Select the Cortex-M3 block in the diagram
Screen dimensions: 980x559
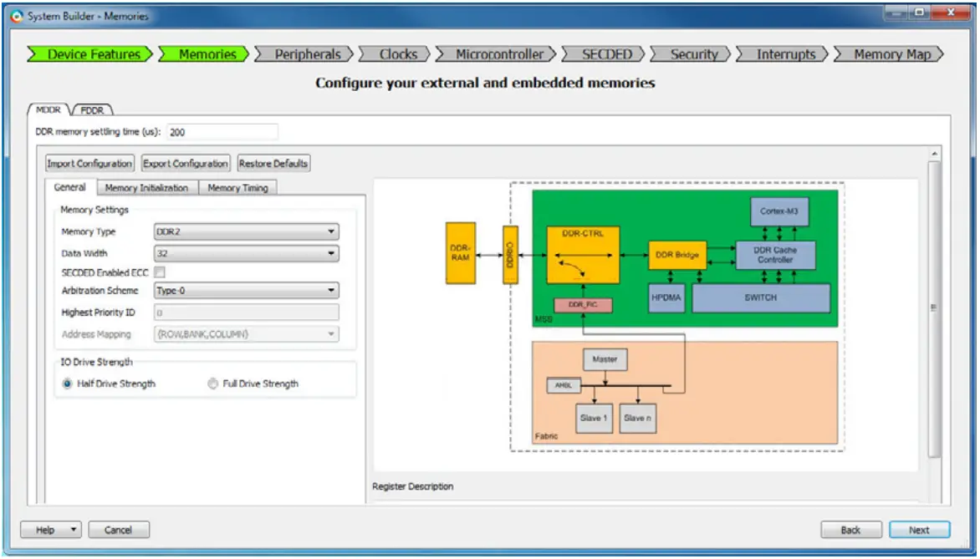(778, 212)
